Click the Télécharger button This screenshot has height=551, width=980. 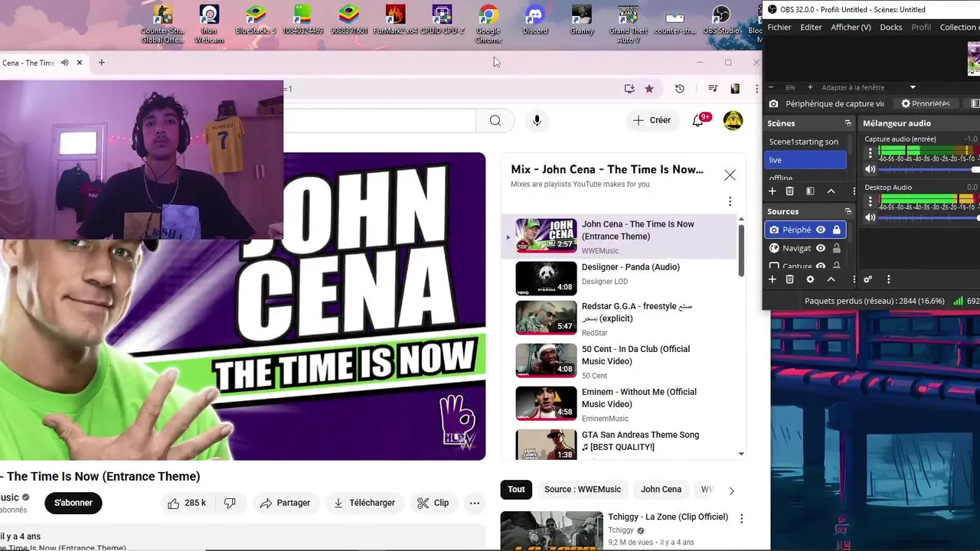coord(364,503)
